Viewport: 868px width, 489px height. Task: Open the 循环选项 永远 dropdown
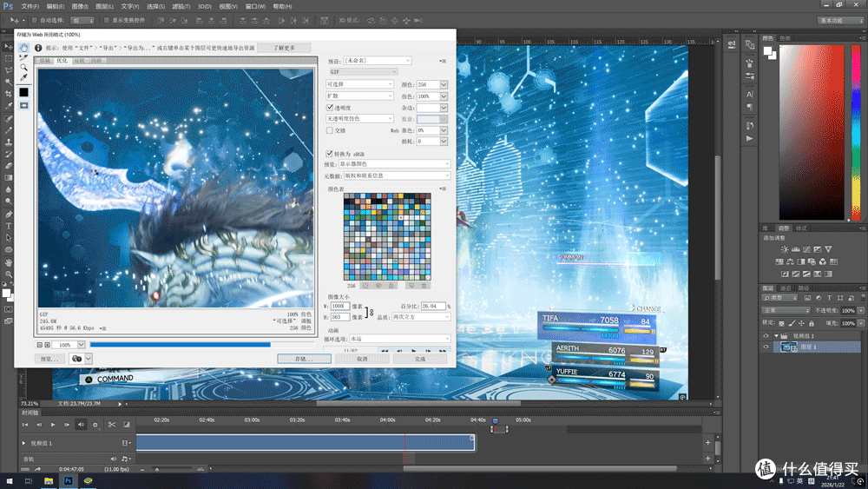pos(399,339)
